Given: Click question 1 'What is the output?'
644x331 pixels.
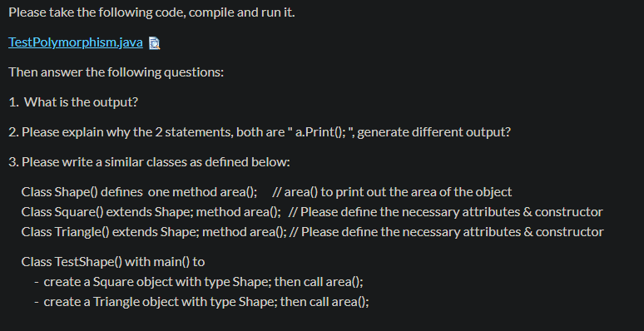Looking at the screenshot, I should coord(73,102).
